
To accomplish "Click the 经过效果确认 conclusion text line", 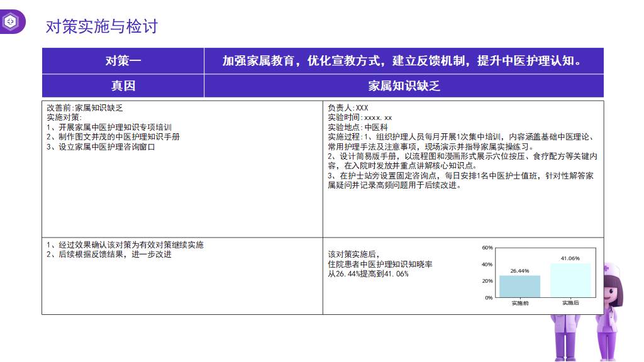I will (x=125, y=244).
